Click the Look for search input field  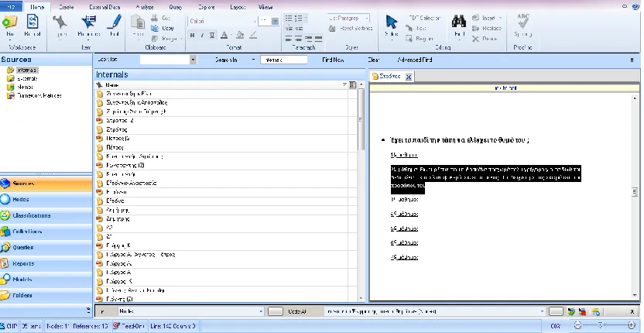(x=165, y=60)
